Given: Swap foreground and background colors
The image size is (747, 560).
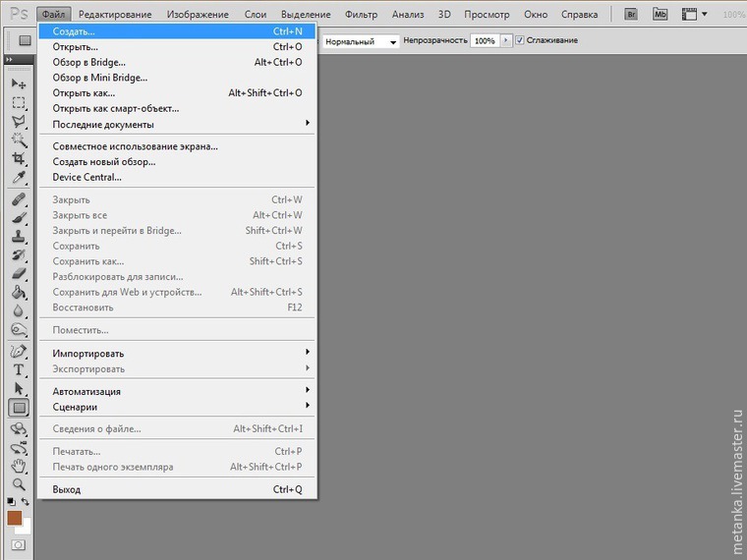Looking at the screenshot, I should (28, 502).
